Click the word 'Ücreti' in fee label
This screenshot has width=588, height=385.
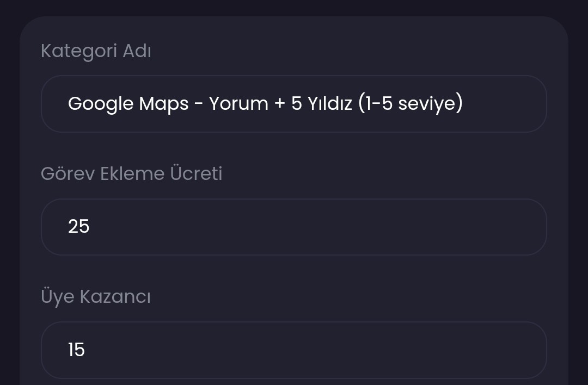[x=196, y=173]
